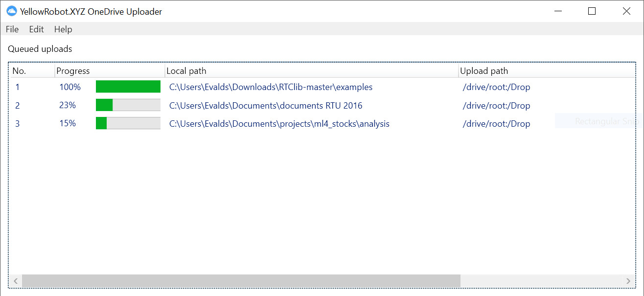Screen dimensions: 644x296
Task: Sort by the No. column header
Action: pos(32,71)
